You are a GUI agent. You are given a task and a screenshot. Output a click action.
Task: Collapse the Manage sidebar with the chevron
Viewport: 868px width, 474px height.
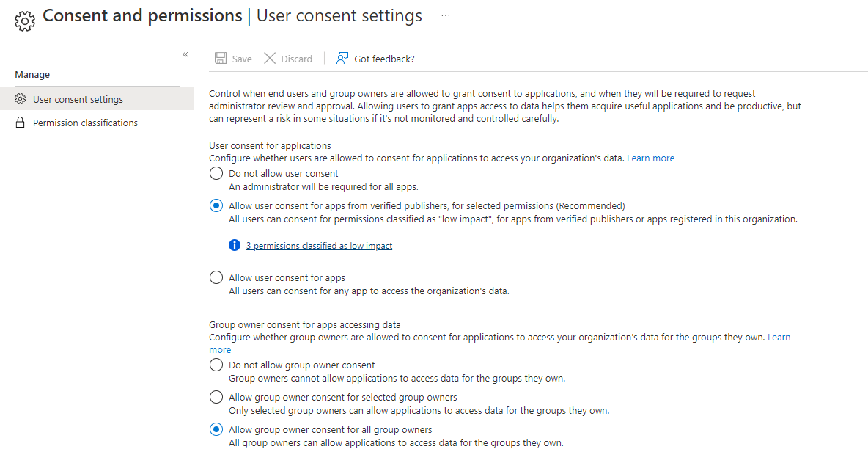point(185,54)
